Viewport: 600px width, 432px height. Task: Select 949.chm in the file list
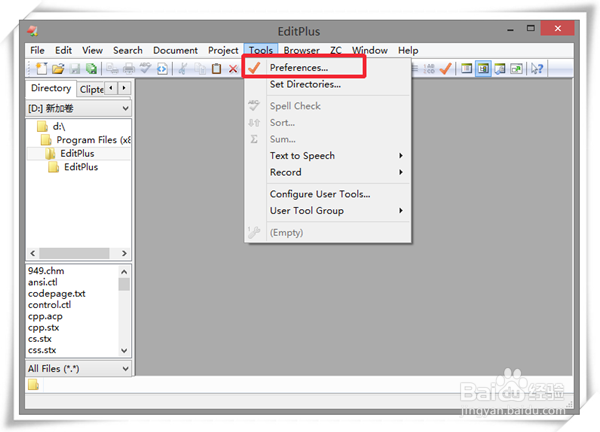[x=46, y=271]
